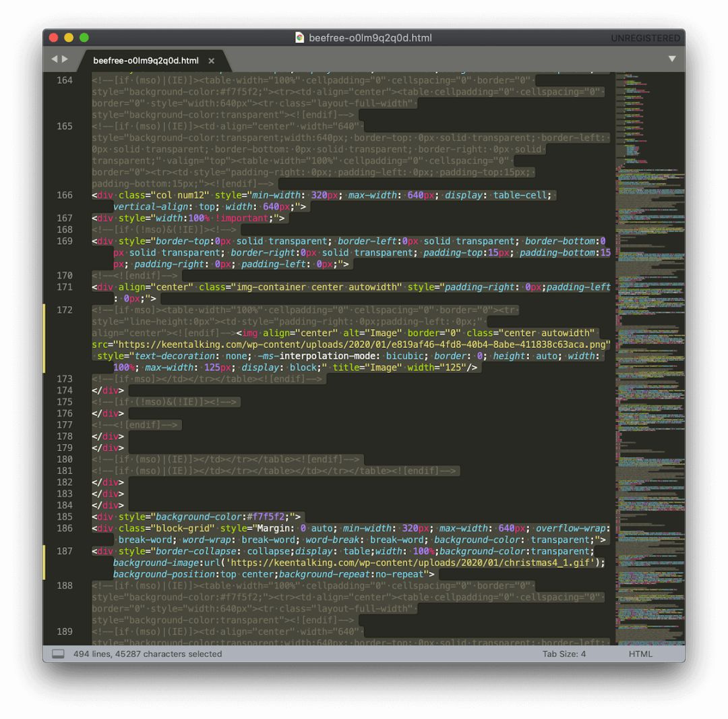The width and height of the screenshot is (728, 719).
Task: Click the closing div tag on line 174
Action: click(x=108, y=391)
